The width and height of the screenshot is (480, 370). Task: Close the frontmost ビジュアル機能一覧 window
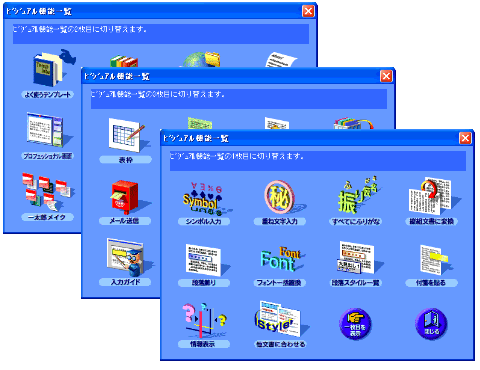coord(465,138)
